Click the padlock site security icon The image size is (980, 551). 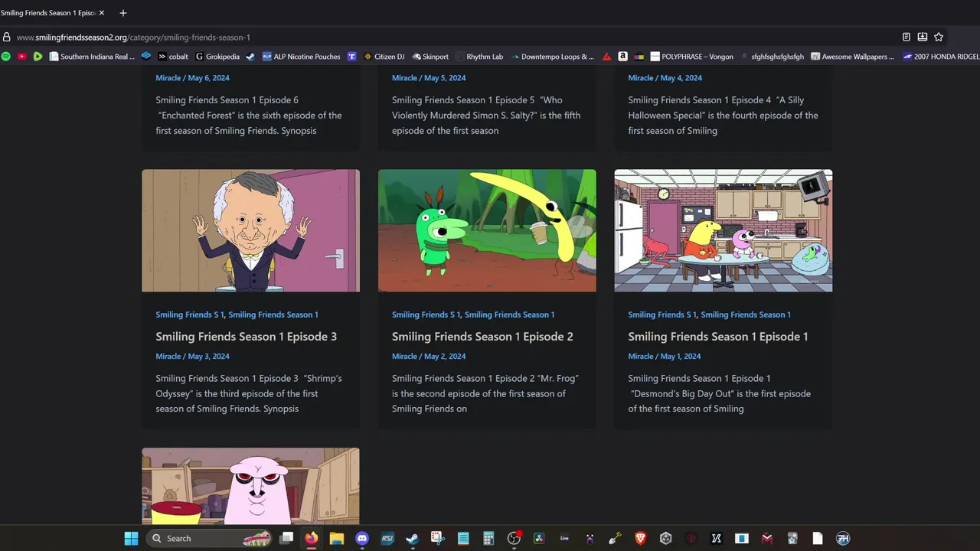pos(7,37)
